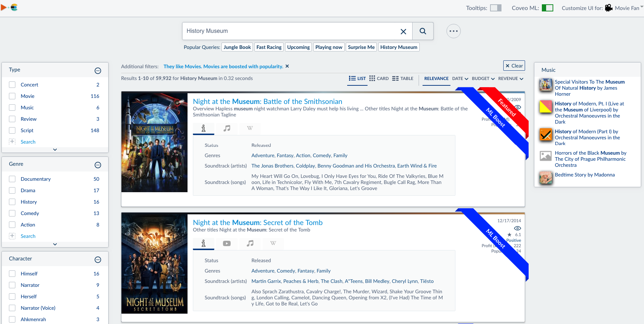The height and width of the screenshot is (324, 644).
Task: Open the Budget sort dropdown
Action: [x=483, y=79]
